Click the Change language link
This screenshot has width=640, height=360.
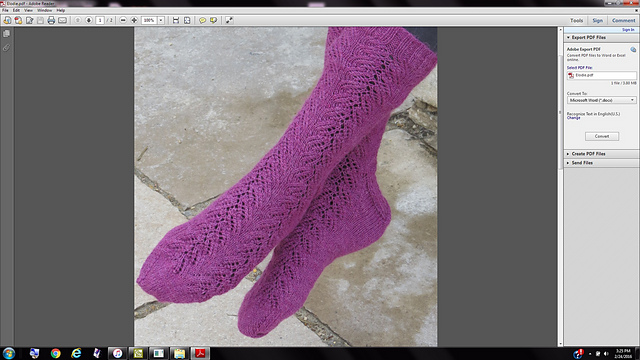573,118
